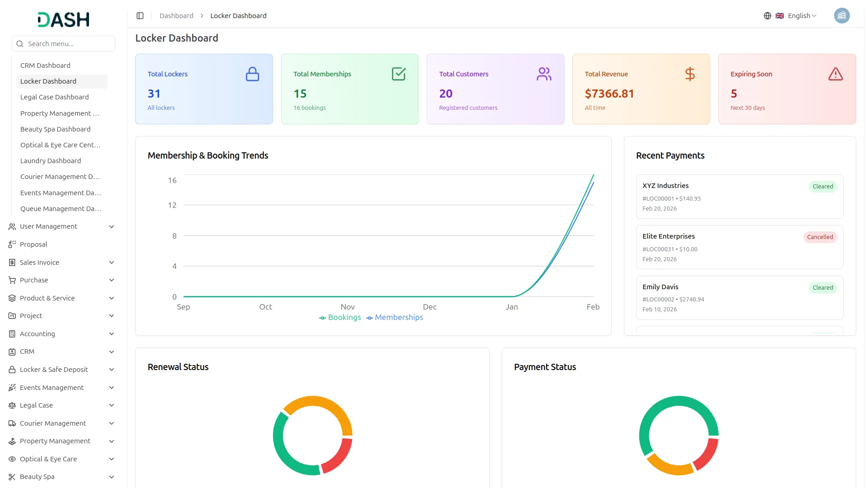Viewport: 868px width, 488px height.
Task: Open the Locker & Safe Deposit lock icon
Action: pyautogui.click(x=12, y=369)
